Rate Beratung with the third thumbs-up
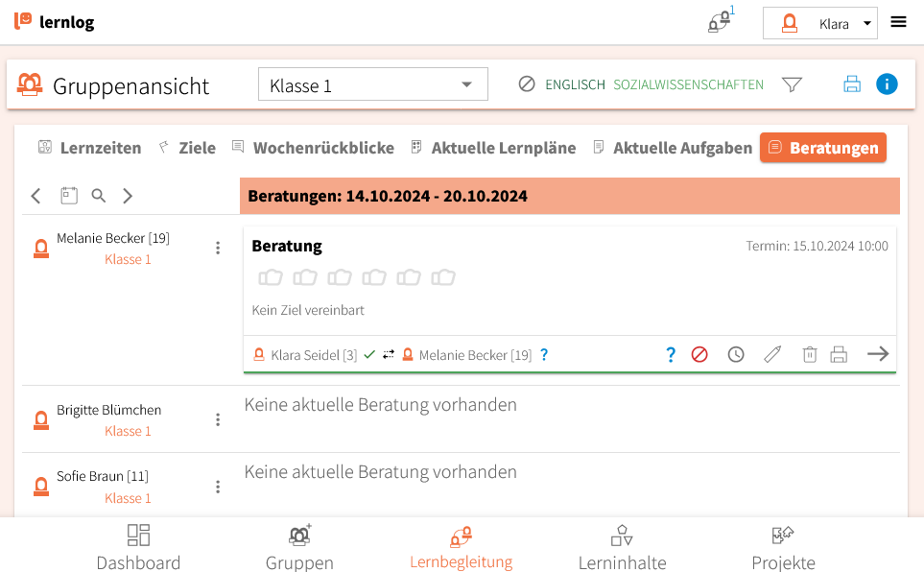This screenshot has width=924, height=572. pos(340,277)
